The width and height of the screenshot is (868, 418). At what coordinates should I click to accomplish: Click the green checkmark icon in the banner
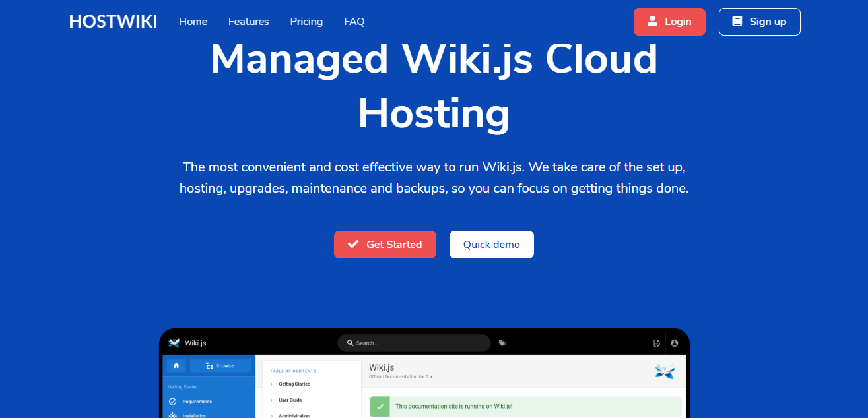[380, 406]
